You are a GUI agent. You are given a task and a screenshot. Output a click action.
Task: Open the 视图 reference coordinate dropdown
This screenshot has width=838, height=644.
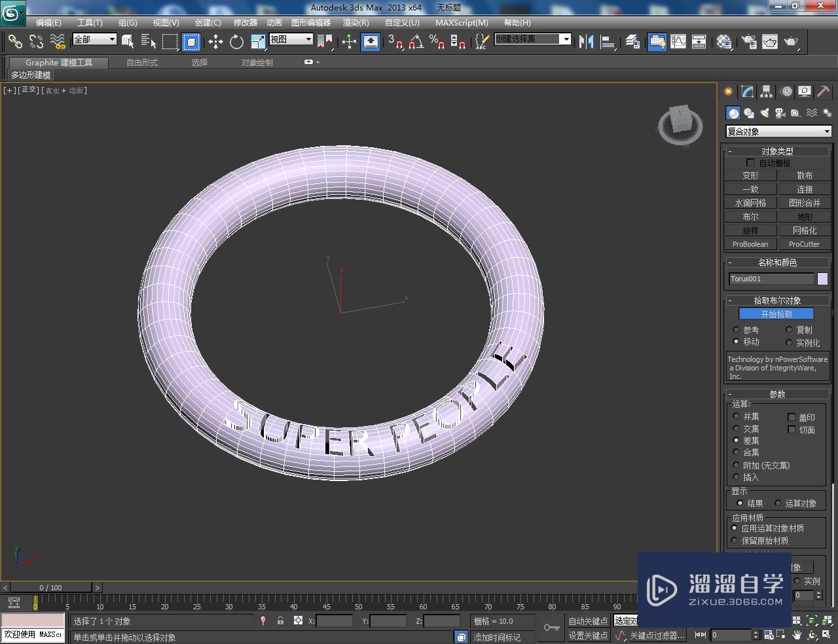click(291, 39)
